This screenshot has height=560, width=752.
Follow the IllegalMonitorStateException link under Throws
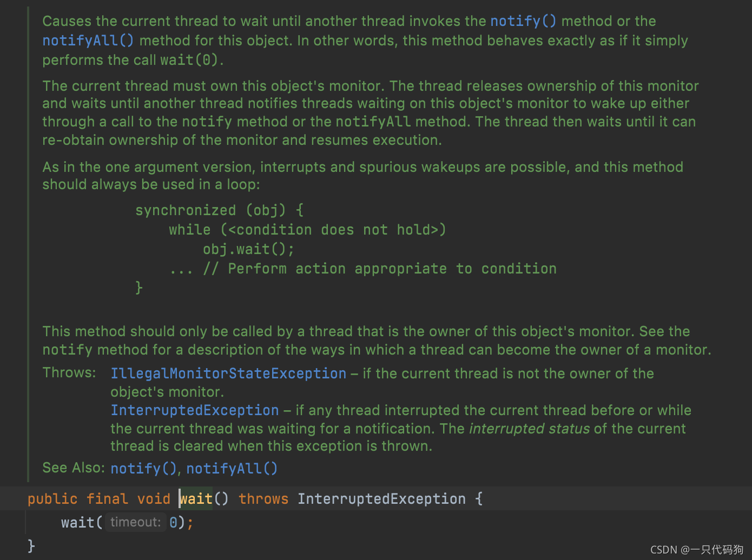(228, 374)
